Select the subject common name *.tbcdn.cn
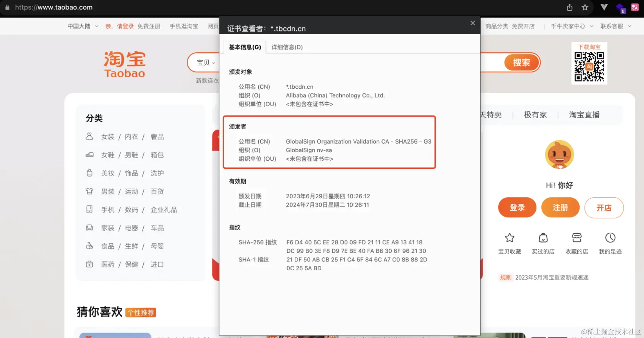This screenshot has height=338, width=644. coord(300,87)
